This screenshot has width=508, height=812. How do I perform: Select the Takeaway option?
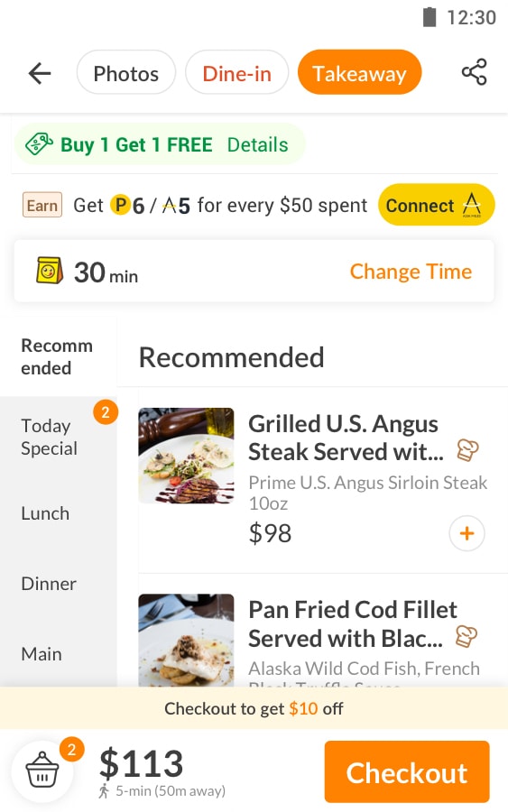coord(359,72)
